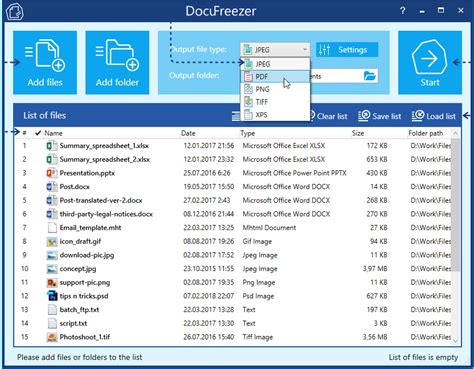
Task: Click the scrollbar down arrow
Action: [456, 340]
